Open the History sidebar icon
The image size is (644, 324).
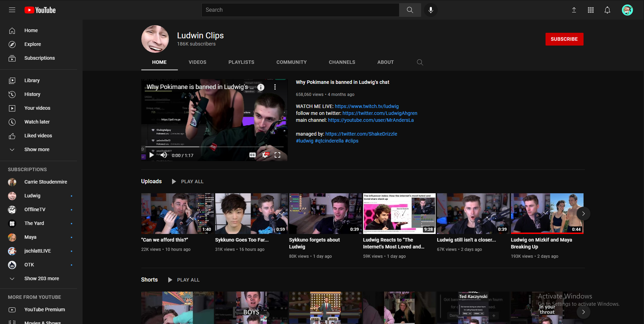[x=12, y=94]
